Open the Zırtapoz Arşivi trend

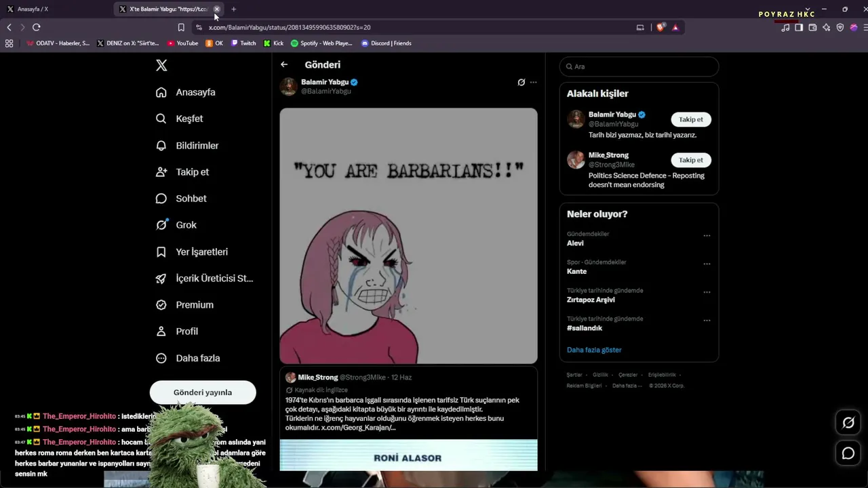tap(591, 300)
